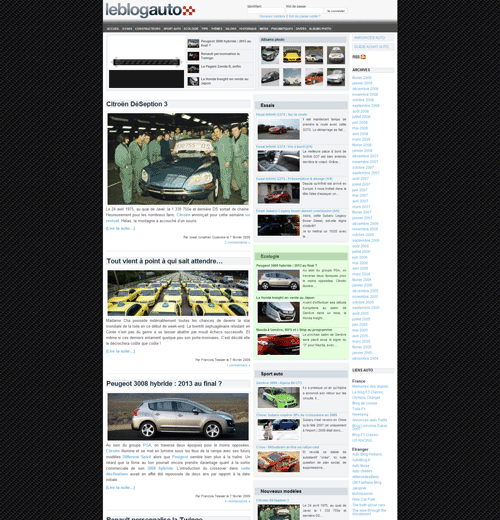Open Citroën DéSeption 3 article title

[137, 104]
